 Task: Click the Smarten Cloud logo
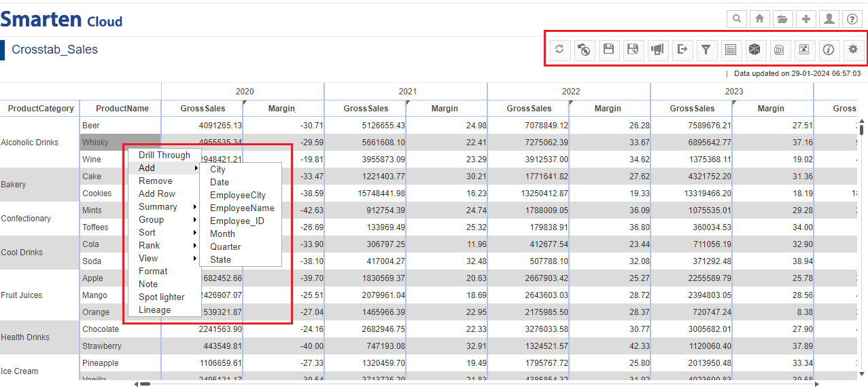coord(61,19)
